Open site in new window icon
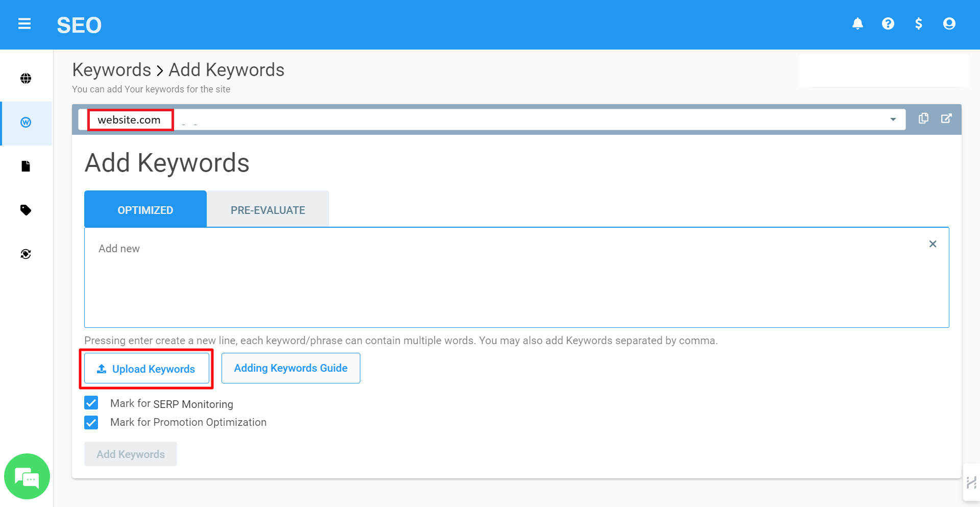This screenshot has width=980, height=507. click(x=946, y=118)
